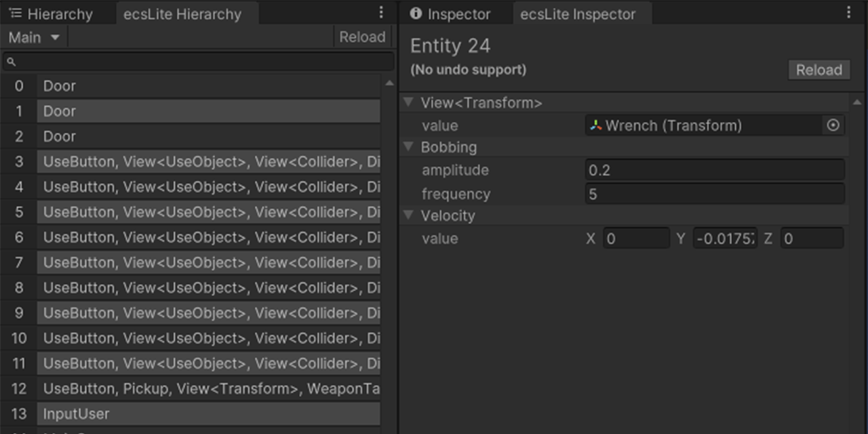Collapse the Velocity component foldout
Viewport: 868px width, 434px height.
tap(409, 216)
